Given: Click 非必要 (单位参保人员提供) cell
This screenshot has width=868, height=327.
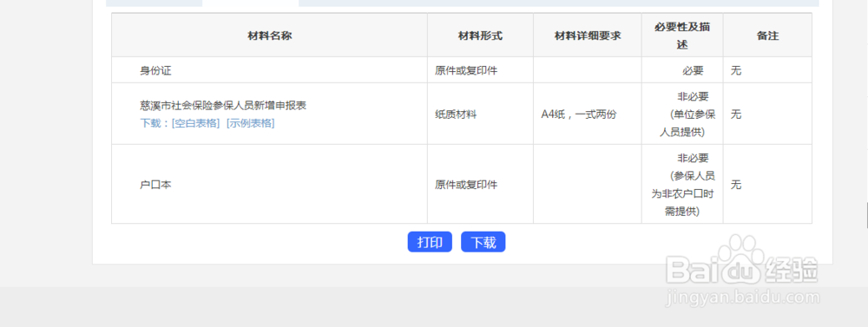Looking at the screenshot, I should coord(682,114).
